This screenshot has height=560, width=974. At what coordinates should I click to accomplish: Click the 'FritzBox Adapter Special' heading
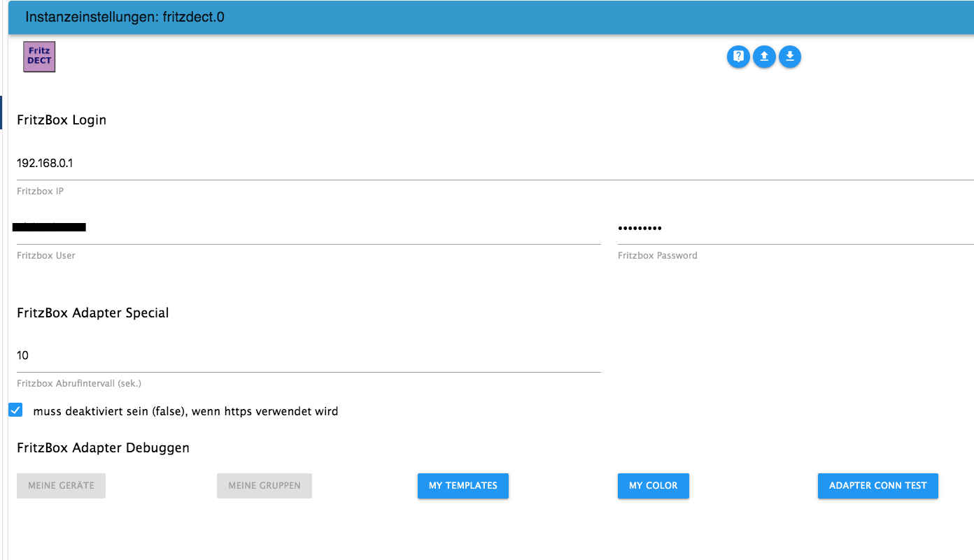click(93, 313)
